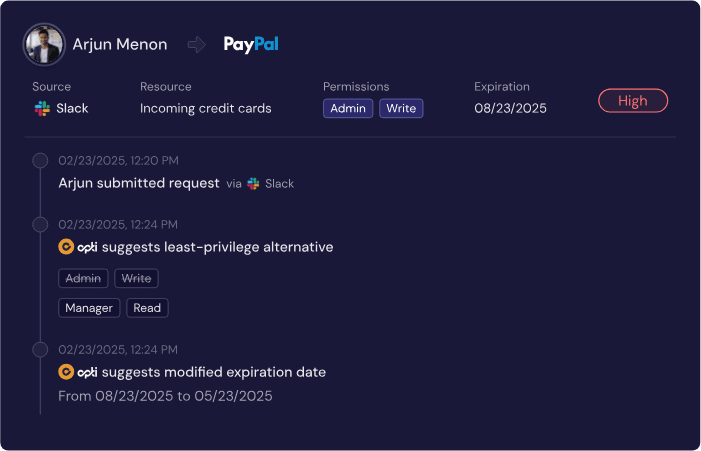The width and height of the screenshot is (701, 451).
Task: Click the struck-through Admin tag
Action: [x=83, y=278]
